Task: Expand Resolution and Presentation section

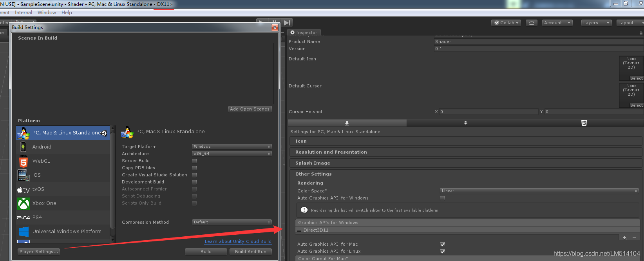Action: [466, 152]
